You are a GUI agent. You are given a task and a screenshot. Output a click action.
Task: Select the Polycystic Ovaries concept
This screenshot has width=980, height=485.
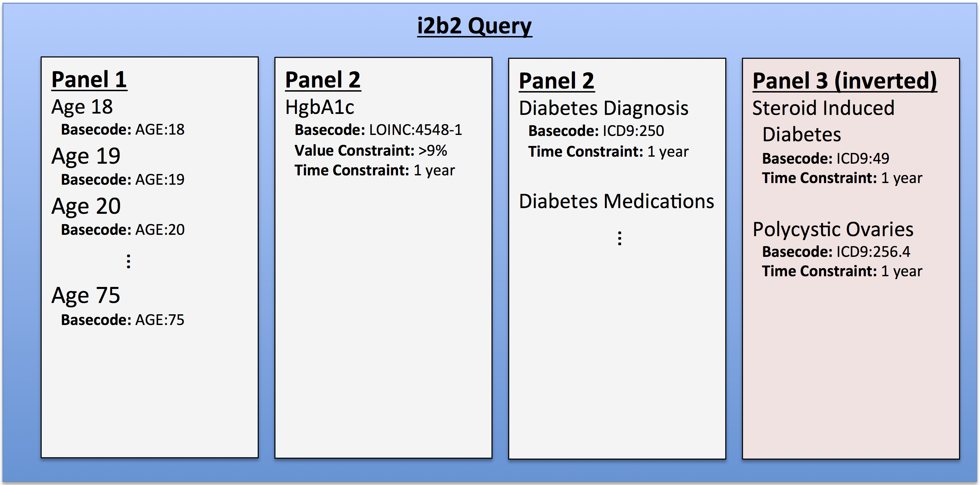pos(833,229)
